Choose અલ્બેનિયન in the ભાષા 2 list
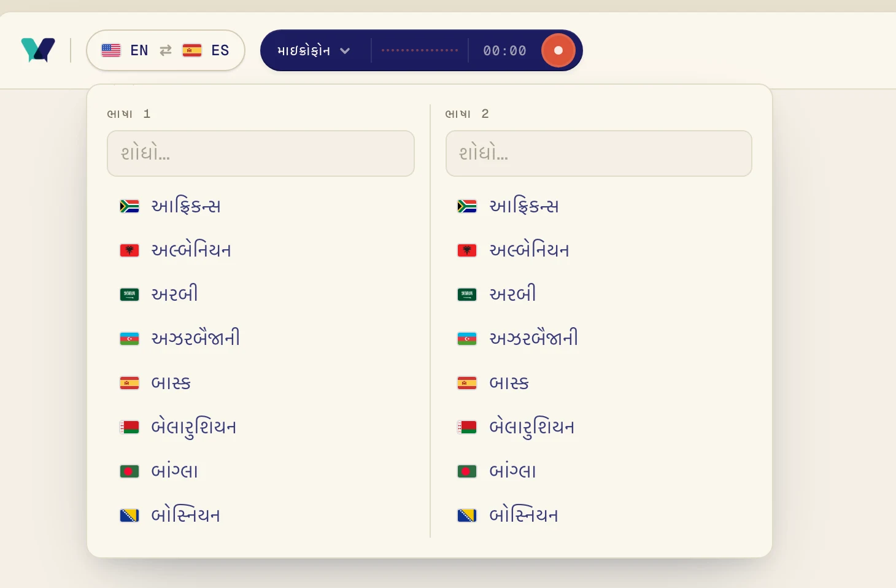 tap(599, 250)
